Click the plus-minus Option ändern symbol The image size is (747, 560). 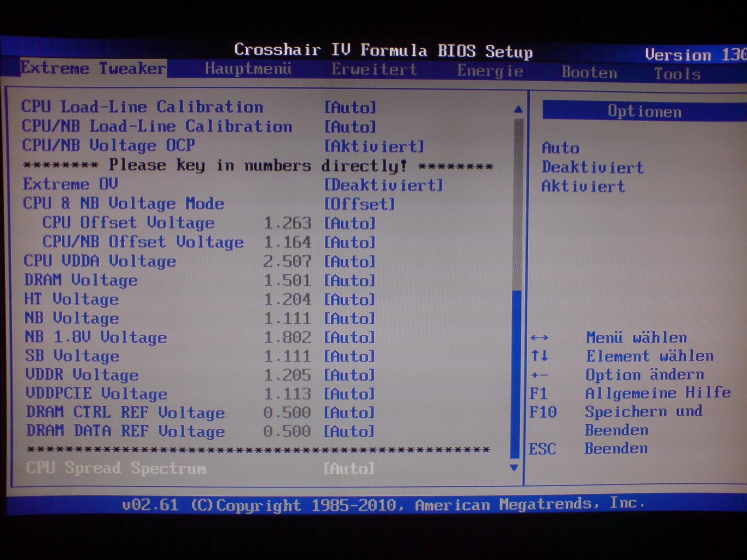[x=539, y=375]
